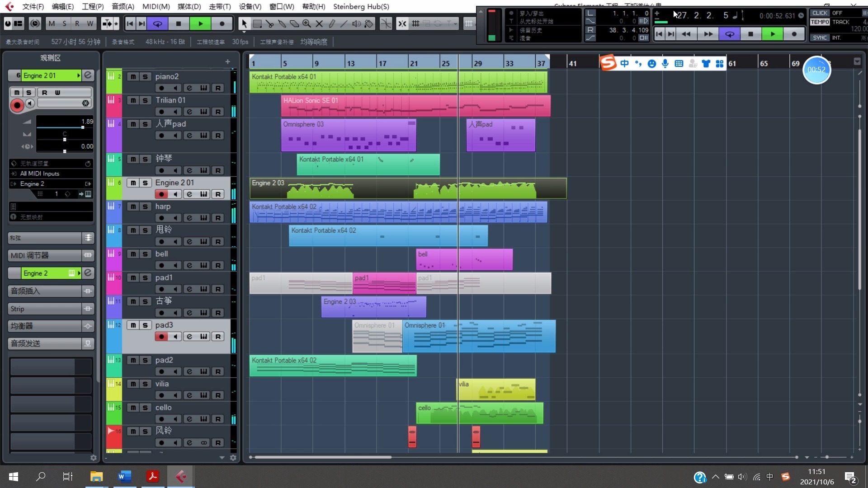Toggle the transport panel cycle button
Image resolution: width=868 pixels, height=488 pixels.
(x=729, y=34)
